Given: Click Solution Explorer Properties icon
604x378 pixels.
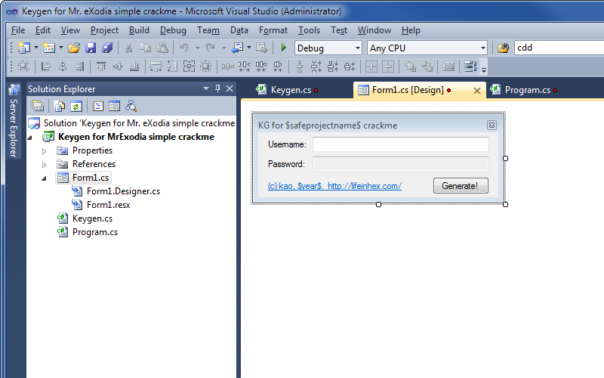Looking at the screenshot, I should (x=38, y=106).
